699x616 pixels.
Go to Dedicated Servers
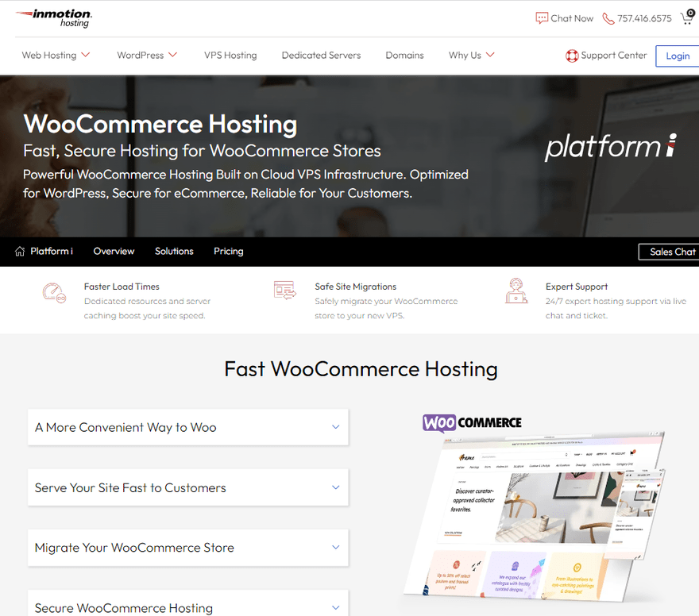[321, 56]
